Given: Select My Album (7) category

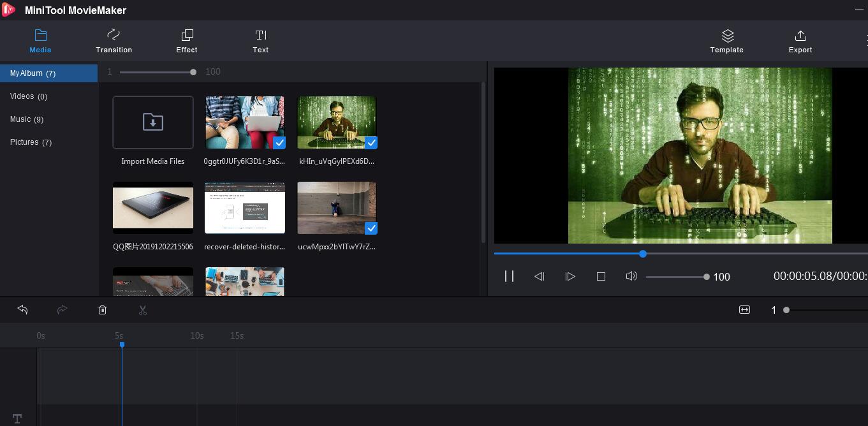Looking at the screenshot, I should pos(48,73).
